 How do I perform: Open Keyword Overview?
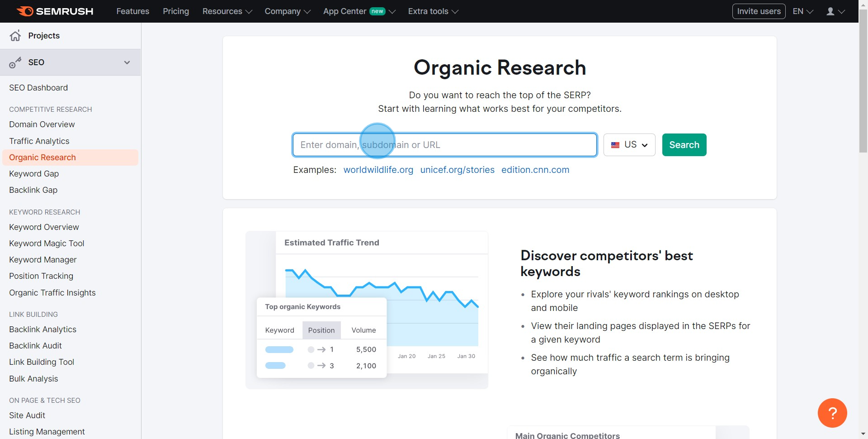tap(44, 227)
